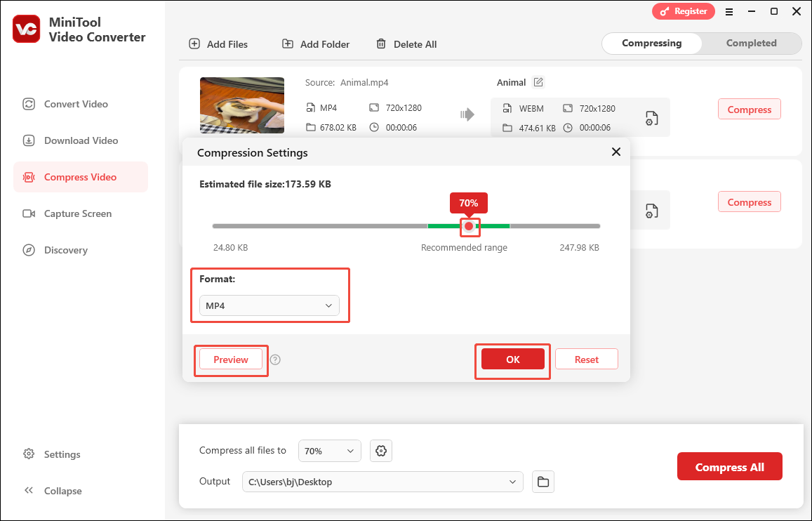Open the Format MP4 dropdown
This screenshot has height=521, width=812.
click(269, 305)
